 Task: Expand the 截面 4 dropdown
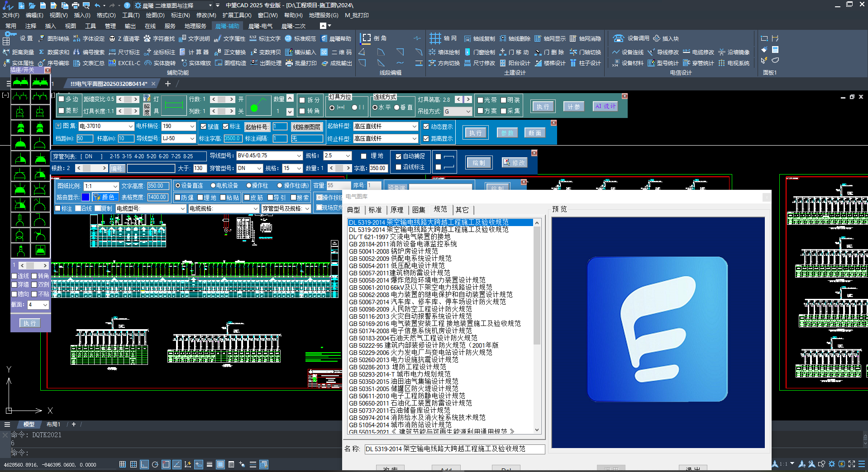pos(45,305)
